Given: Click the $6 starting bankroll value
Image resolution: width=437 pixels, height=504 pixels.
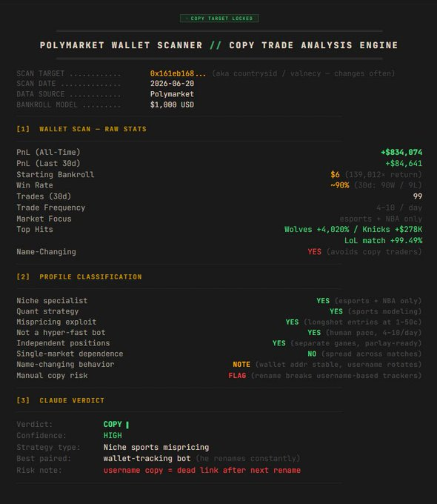Looking at the screenshot, I should tap(335, 174).
